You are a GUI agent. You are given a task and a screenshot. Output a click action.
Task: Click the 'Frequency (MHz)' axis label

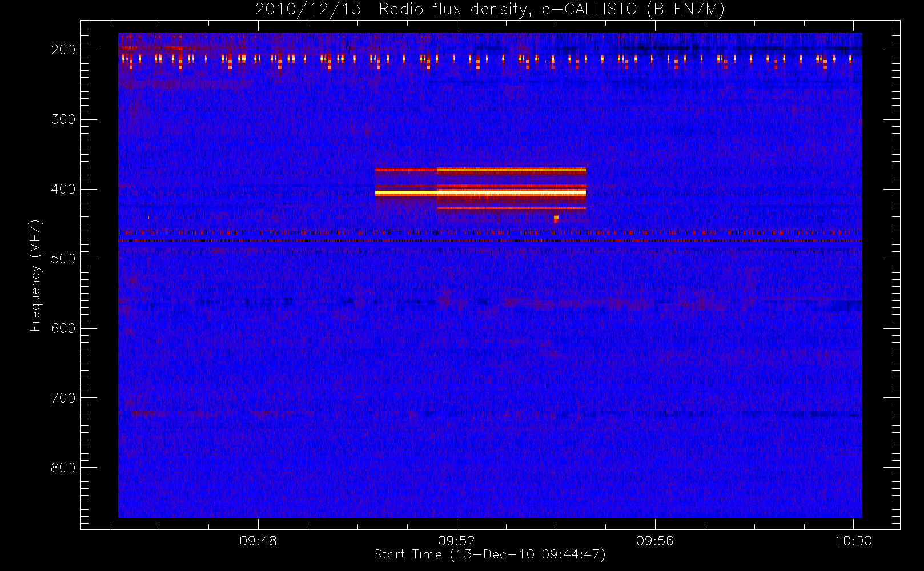pyautogui.click(x=35, y=276)
